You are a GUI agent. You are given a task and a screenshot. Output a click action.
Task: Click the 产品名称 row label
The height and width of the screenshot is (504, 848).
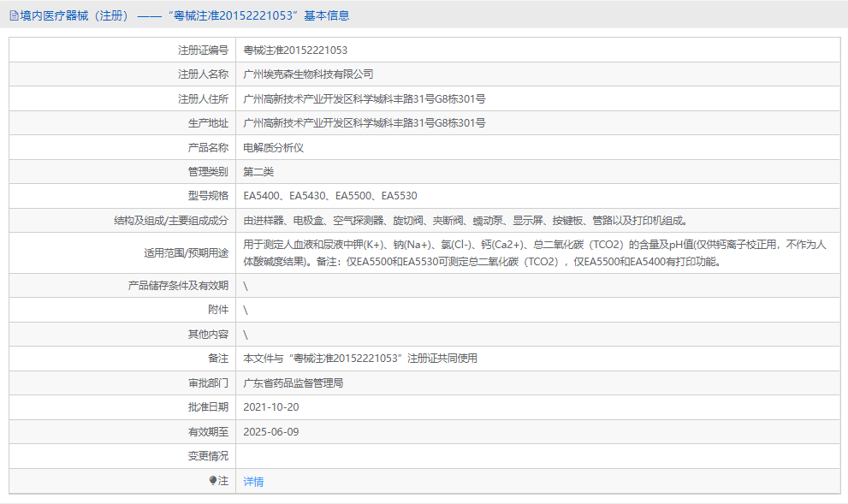coord(203,146)
